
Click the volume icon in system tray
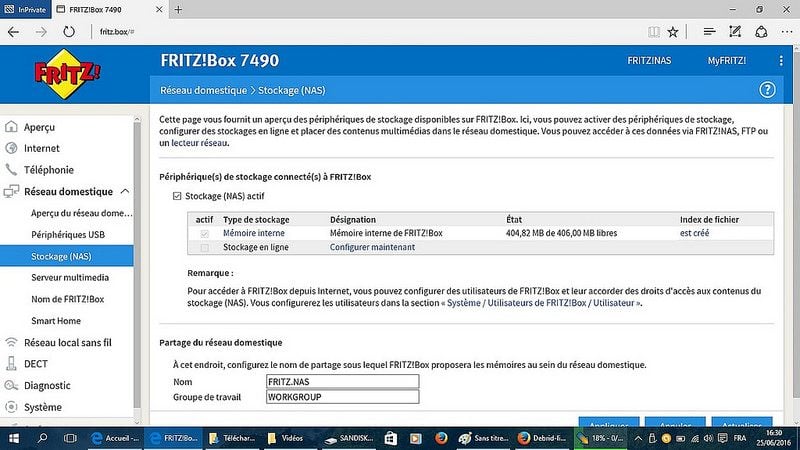coord(708,438)
